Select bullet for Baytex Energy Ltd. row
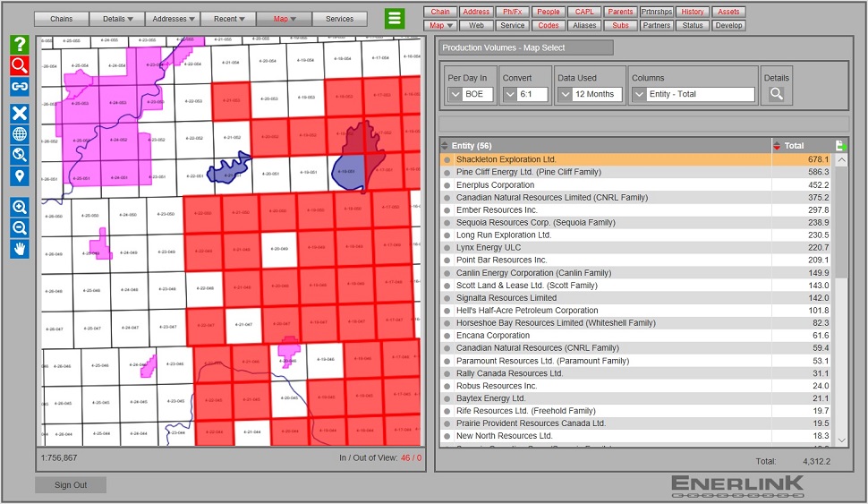This screenshot has width=868, height=504. tap(447, 398)
